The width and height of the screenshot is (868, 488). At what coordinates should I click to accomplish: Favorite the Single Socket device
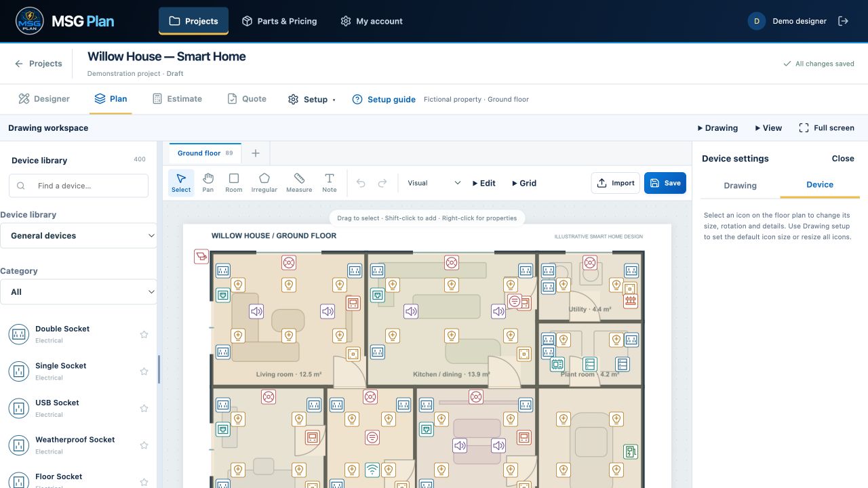[144, 371]
